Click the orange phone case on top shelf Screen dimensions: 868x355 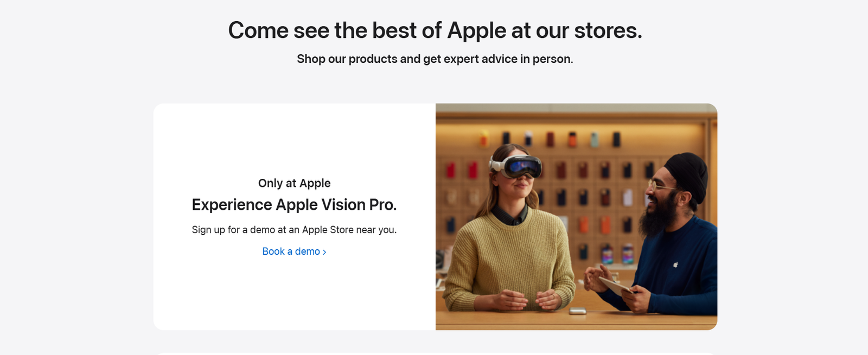572,139
